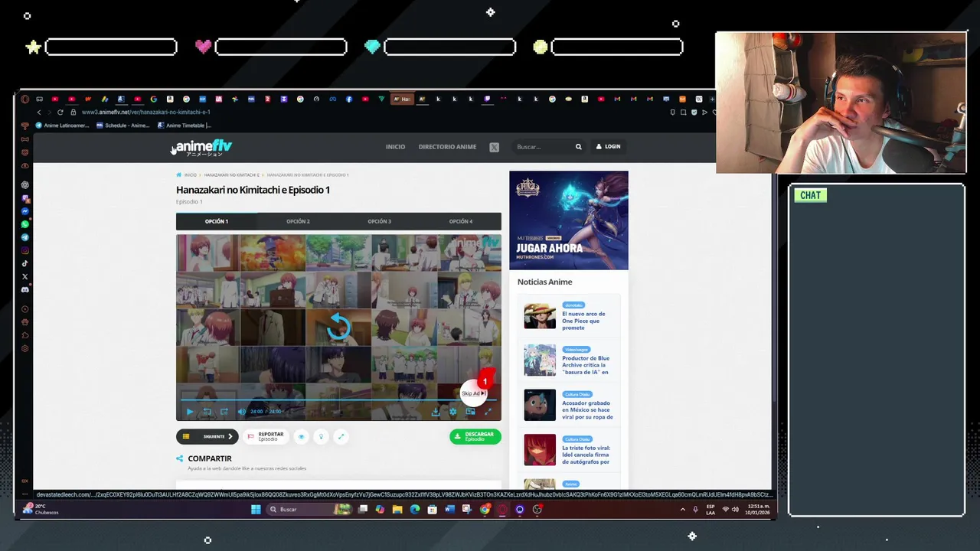Open sidebar settings gear at bottom
This screenshot has height=551, width=980.
pyautogui.click(x=25, y=348)
